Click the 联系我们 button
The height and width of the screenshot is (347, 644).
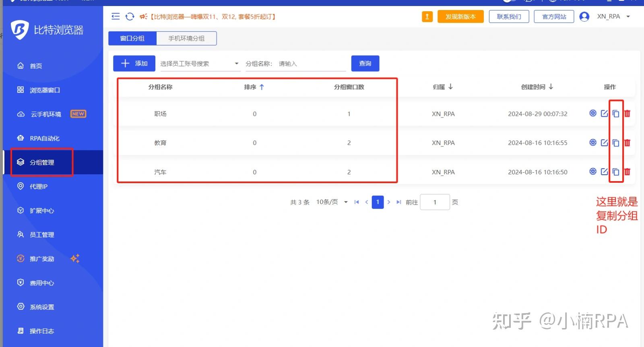click(x=509, y=17)
